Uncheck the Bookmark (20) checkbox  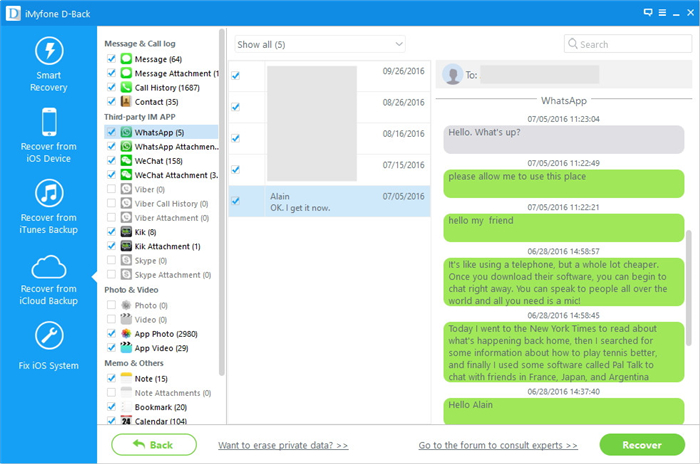(111, 406)
